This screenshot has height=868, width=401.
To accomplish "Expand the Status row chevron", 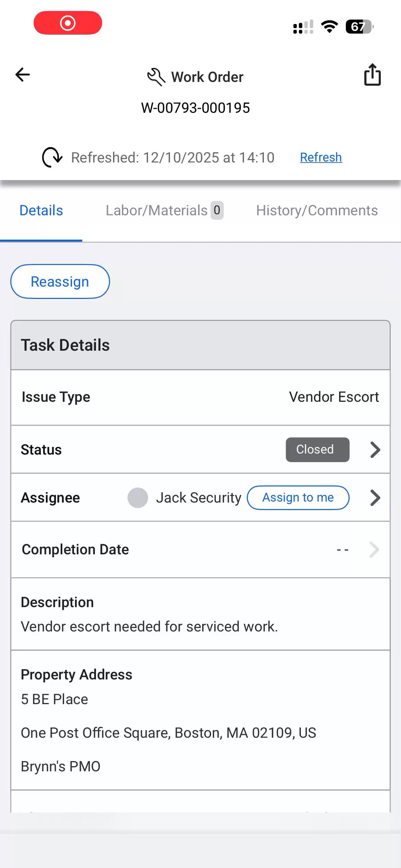I will (x=375, y=450).
